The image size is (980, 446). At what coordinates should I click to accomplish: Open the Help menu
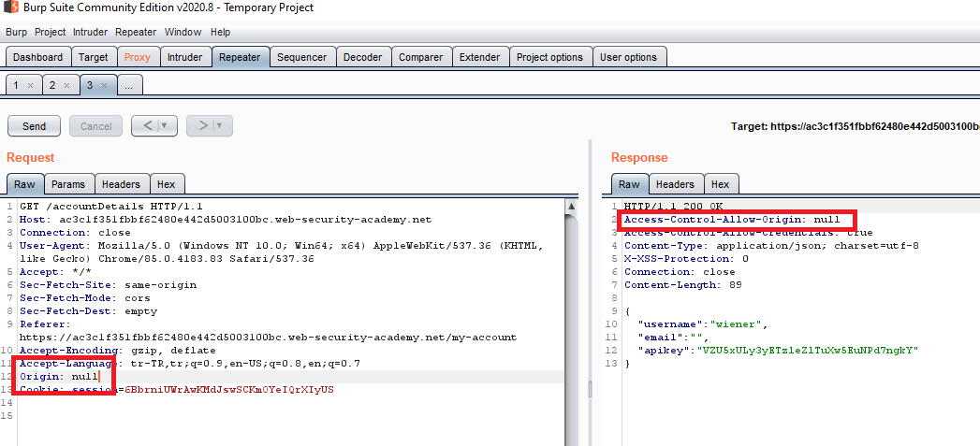[220, 32]
